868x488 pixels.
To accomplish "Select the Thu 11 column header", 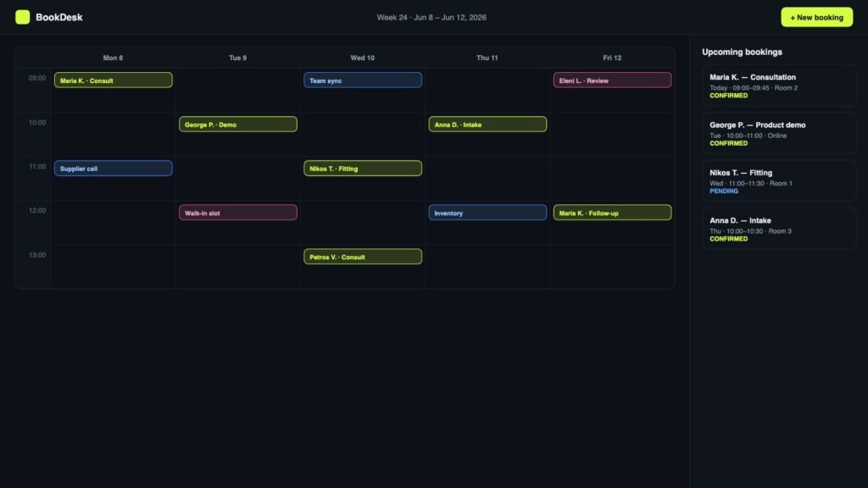I will pos(487,58).
